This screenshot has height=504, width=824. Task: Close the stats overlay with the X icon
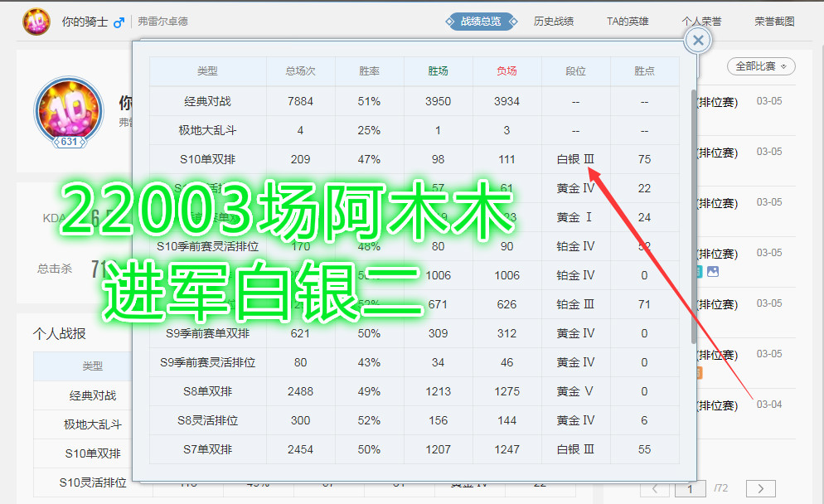pyautogui.click(x=697, y=40)
